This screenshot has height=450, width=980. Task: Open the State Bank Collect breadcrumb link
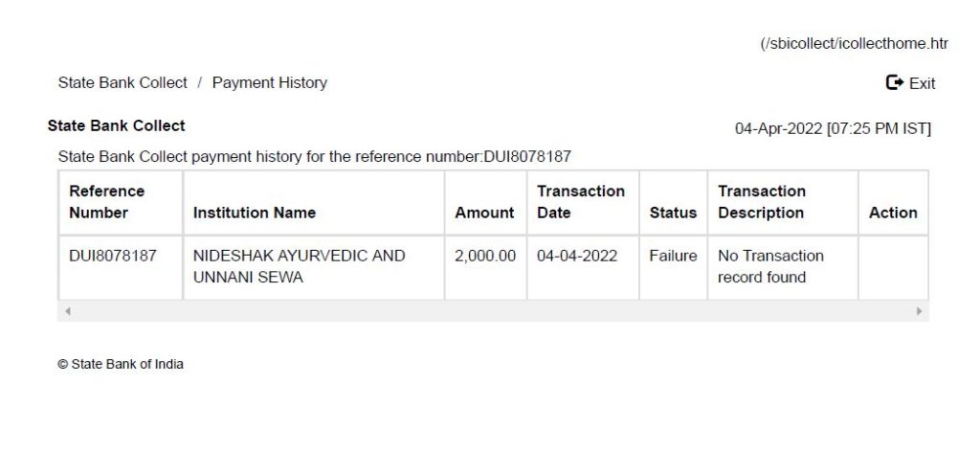(122, 83)
